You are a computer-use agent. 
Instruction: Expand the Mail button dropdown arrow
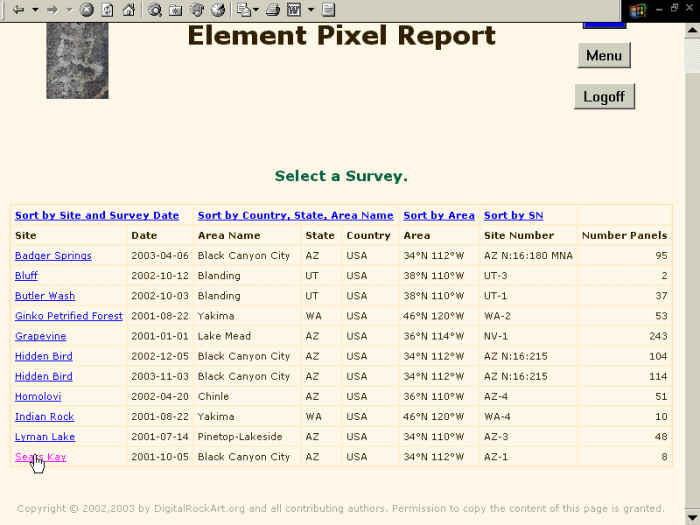coord(256,10)
